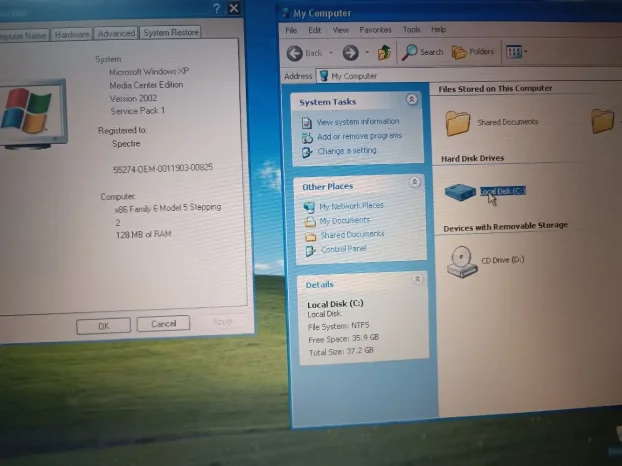622x466 pixels.
Task: Toggle the Folders pane
Action: click(x=473, y=52)
